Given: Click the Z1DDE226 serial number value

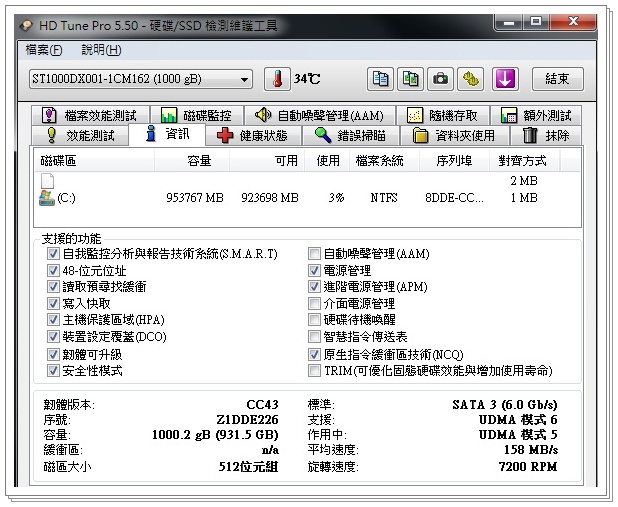Looking at the screenshot, I should pyautogui.click(x=248, y=419).
